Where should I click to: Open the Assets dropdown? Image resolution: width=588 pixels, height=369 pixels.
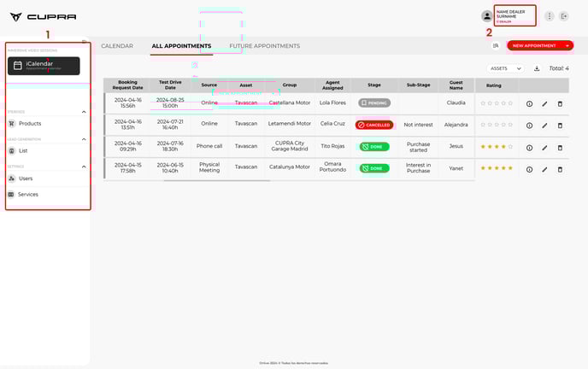(x=503, y=68)
